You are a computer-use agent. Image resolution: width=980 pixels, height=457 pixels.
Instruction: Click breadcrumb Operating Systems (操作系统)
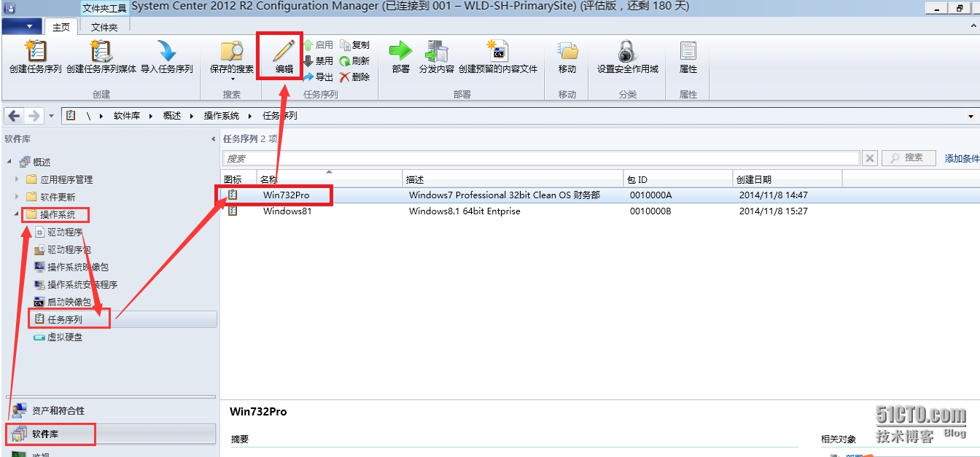(222, 116)
